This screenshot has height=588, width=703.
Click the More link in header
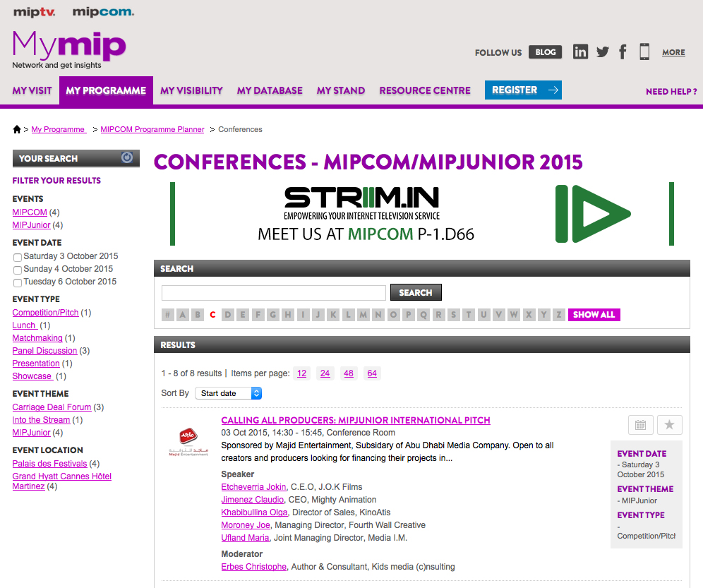673,52
